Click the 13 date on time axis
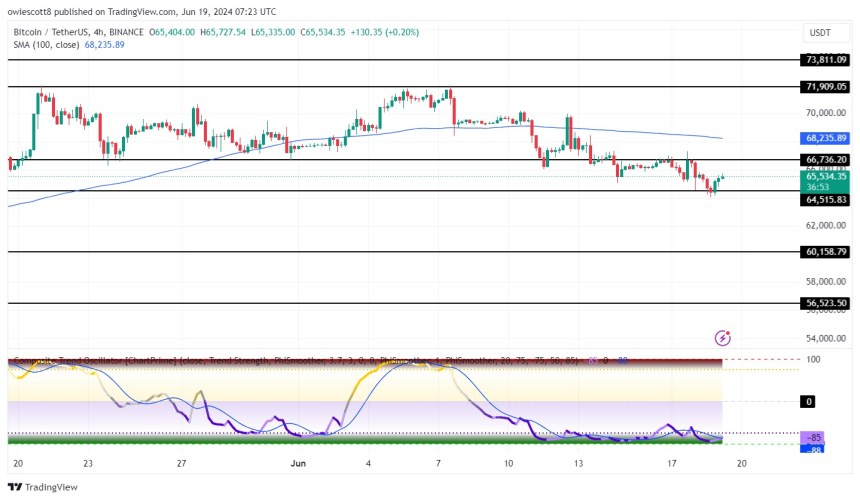Image resolution: width=860 pixels, height=500 pixels. (579, 463)
